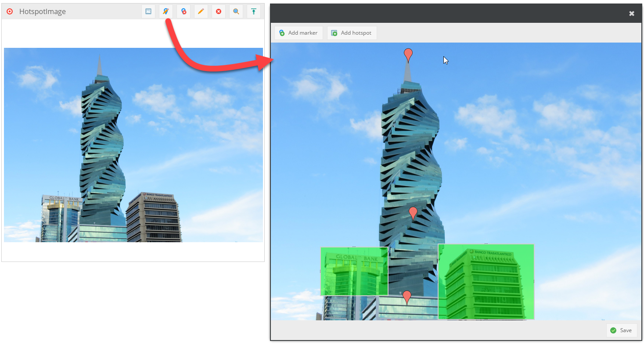Click the magnifying glass search icon

click(x=236, y=12)
